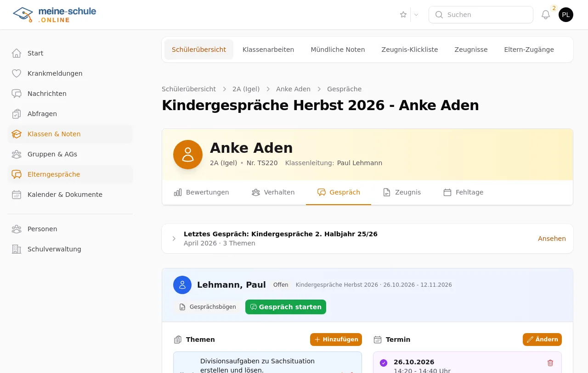This screenshot has height=373, width=588.
Task: Open the Zeugnis student tab
Action: 402,192
